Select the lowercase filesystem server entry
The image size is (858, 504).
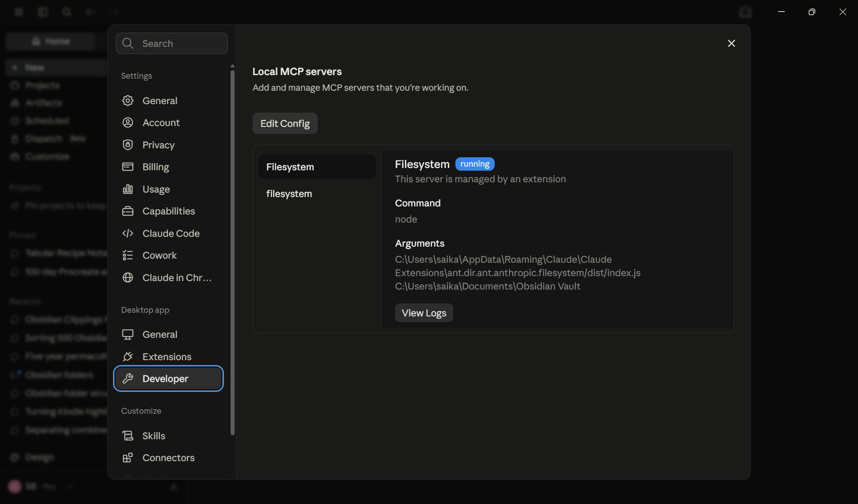[x=317, y=193]
